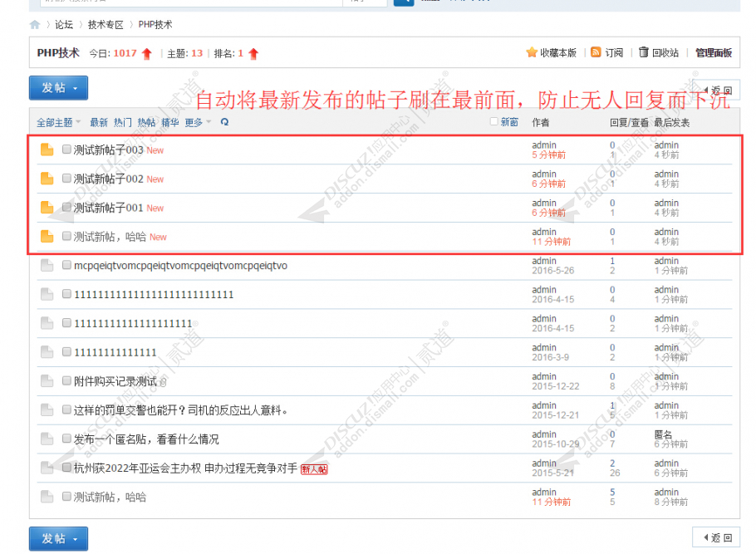
Task: Open folder icon of 测试新帖子002
Action: (x=47, y=179)
